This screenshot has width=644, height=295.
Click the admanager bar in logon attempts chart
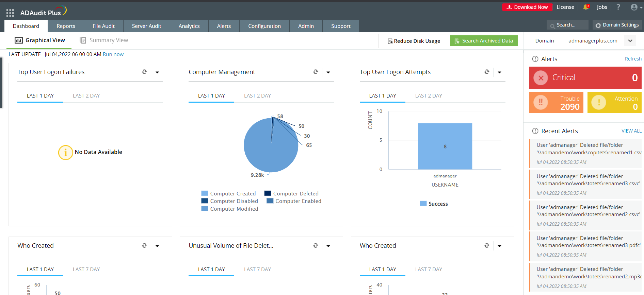445,146
